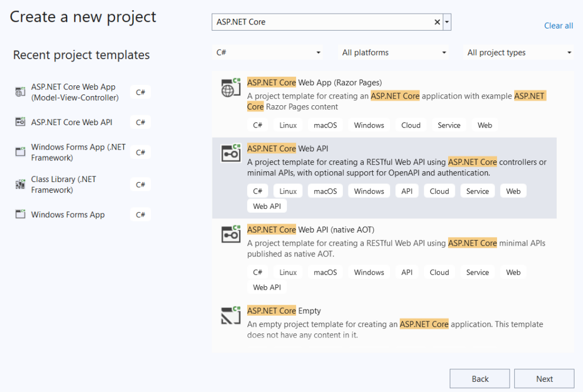The image size is (583, 392).
Task: Click the API tag in highlighted Web API template
Action: click(407, 191)
